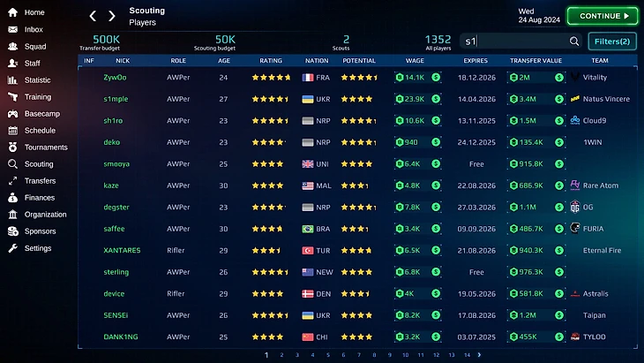Click transfer value dollar icon for ZywOo
644x363 pixels.
coord(559,78)
